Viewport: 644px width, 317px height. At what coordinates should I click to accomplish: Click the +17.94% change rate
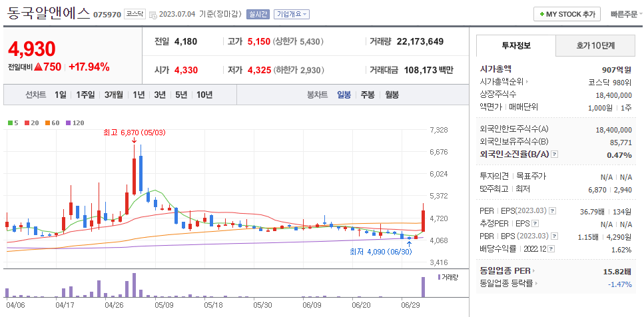(x=89, y=67)
